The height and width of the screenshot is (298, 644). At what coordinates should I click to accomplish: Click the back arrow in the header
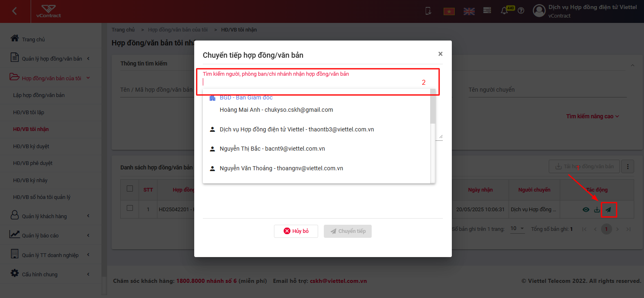click(15, 11)
